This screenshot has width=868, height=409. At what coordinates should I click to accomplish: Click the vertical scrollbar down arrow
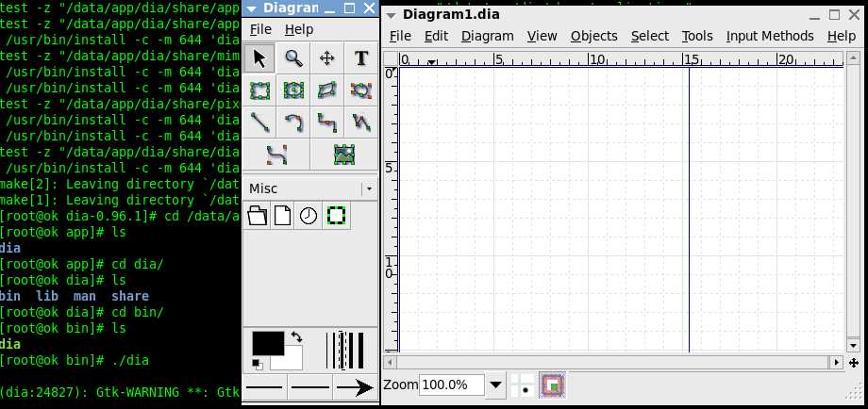point(853,346)
